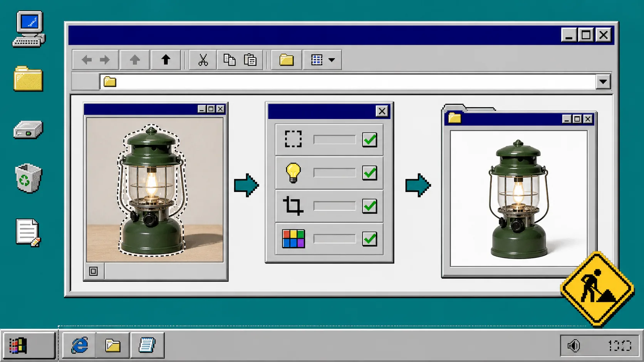Launch Internet Explorer from the taskbar
This screenshot has height=362, width=644.
coord(80,345)
